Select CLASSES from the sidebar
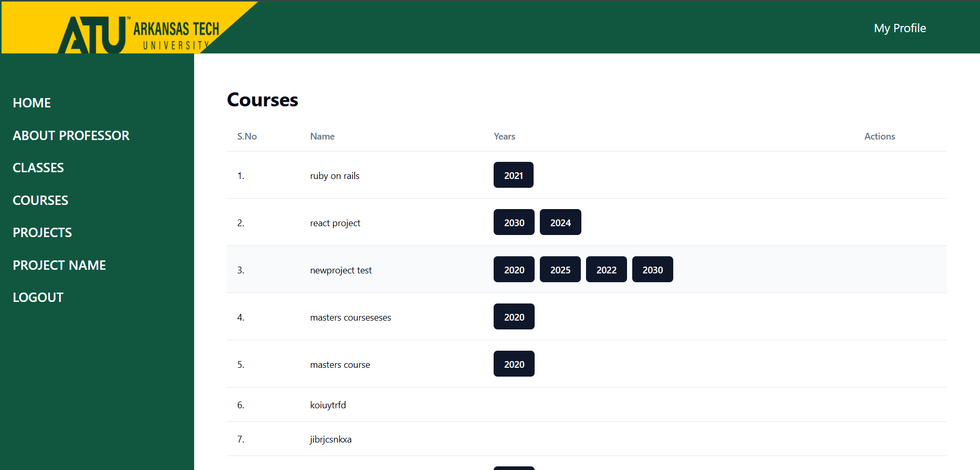The image size is (980, 470). tap(38, 167)
